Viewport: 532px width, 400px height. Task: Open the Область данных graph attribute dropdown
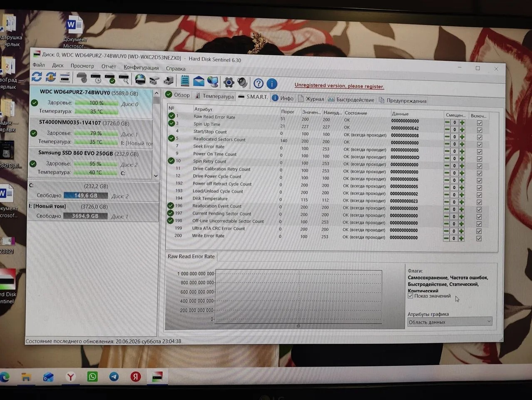tap(450, 322)
